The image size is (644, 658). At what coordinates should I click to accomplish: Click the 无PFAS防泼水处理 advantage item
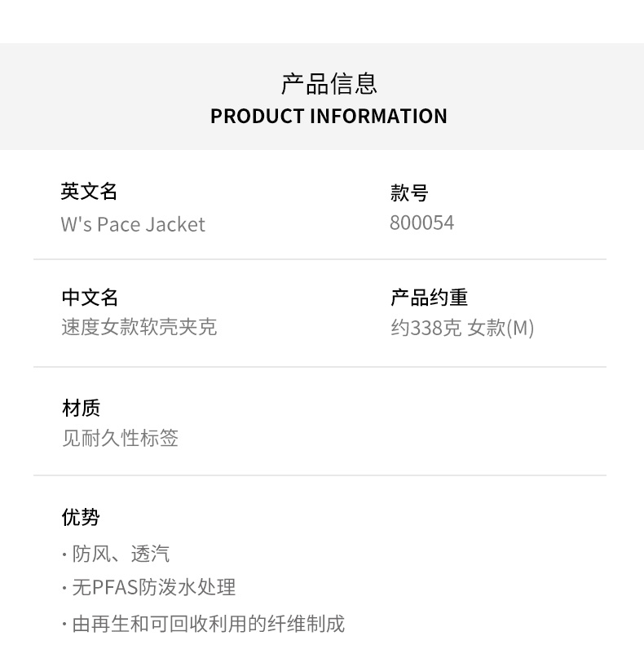(x=153, y=587)
